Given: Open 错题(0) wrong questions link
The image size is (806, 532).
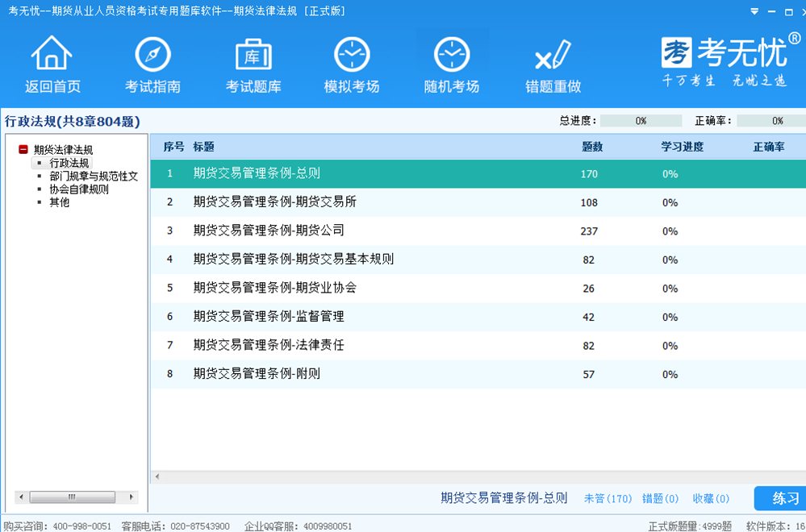Looking at the screenshot, I should [x=661, y=499].
